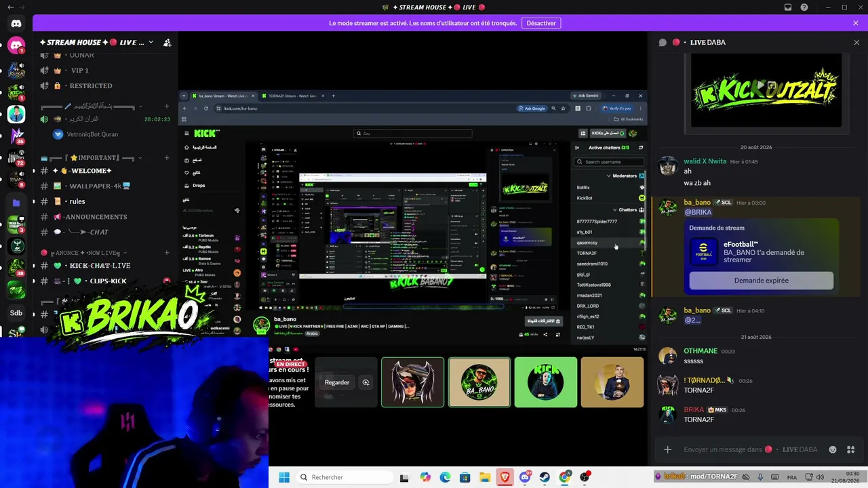Screen dimensions: 868x488
Task: Open the Sdb server icon
Action: tap(16, 312)
